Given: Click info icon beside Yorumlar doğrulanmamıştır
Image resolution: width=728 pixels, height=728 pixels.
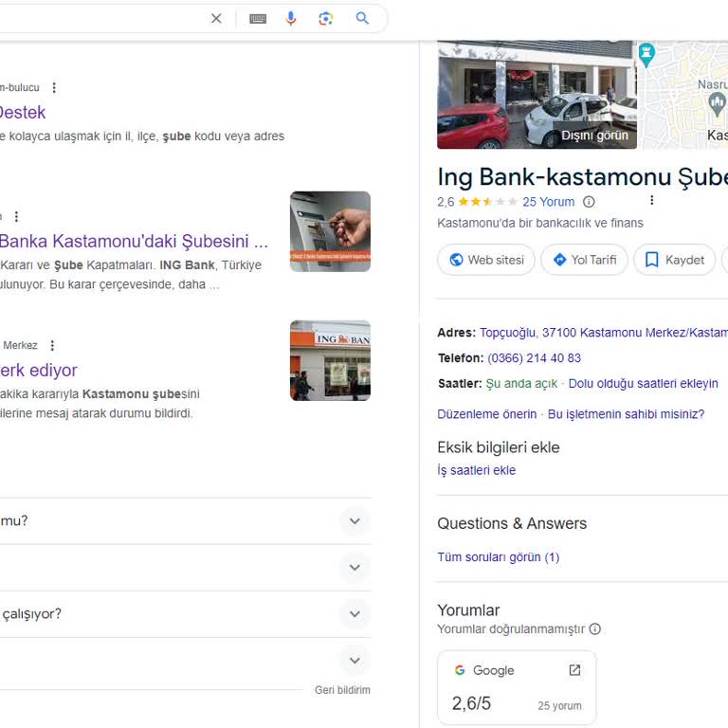Looking at the screenshot, I should coord(594,628).
